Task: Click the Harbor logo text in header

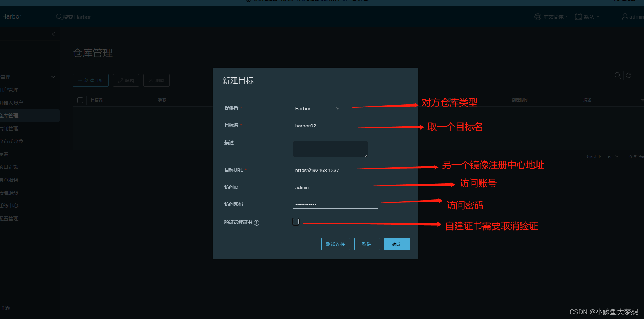Action: click(x=11, y=16)
